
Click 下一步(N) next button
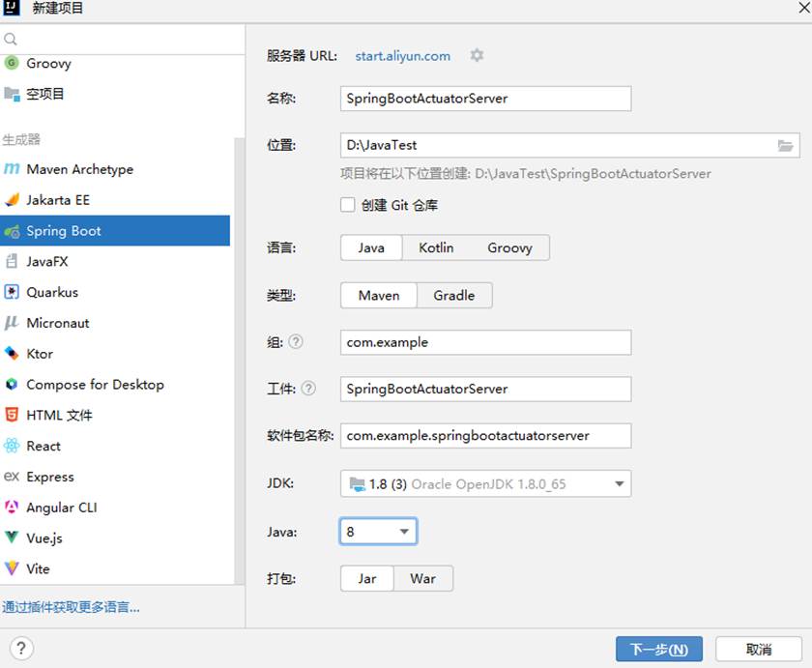point(659,649)
